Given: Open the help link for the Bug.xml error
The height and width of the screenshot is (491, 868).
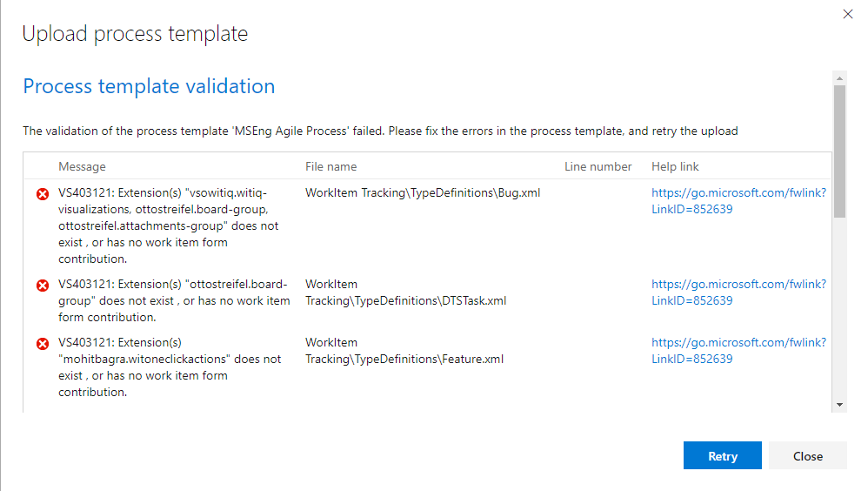Looking at the screenshot, I should tap(738, 201).
